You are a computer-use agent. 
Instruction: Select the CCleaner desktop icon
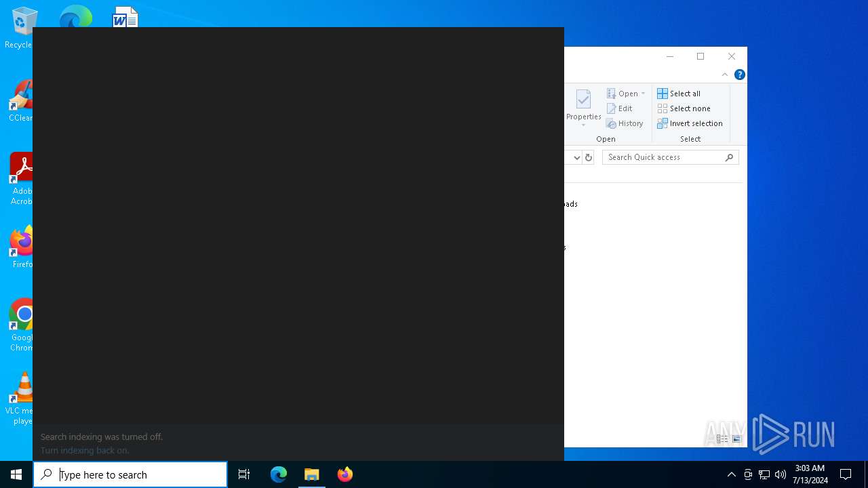click(20, 100)
